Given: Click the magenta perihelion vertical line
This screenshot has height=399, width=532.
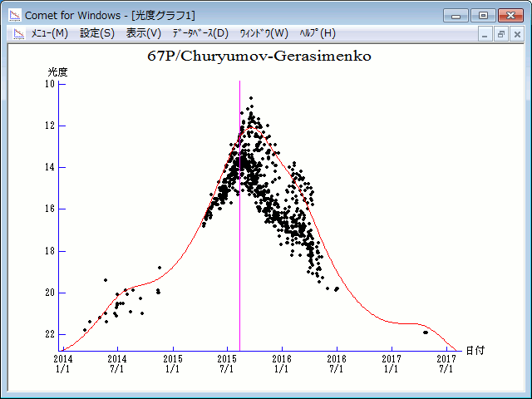Looking at the screenshot, I should [240, 217].
